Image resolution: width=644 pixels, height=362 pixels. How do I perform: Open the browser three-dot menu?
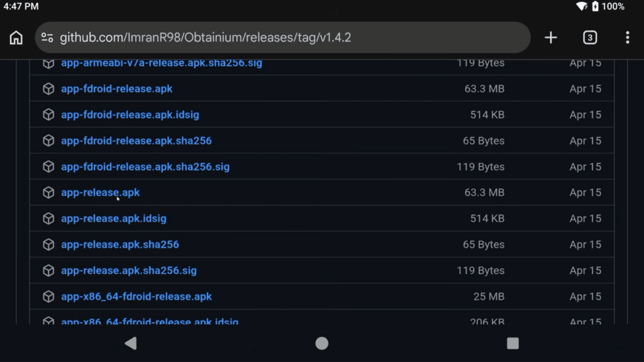627,37
